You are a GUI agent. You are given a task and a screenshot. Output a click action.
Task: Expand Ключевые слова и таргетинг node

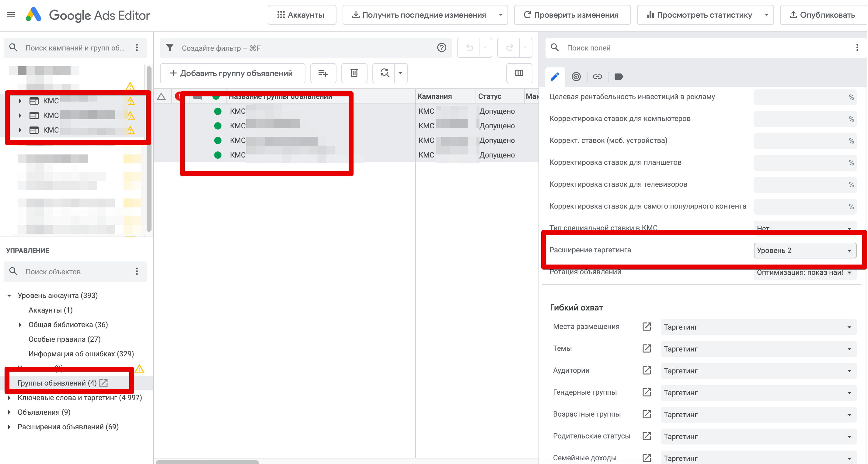(9, 398)
